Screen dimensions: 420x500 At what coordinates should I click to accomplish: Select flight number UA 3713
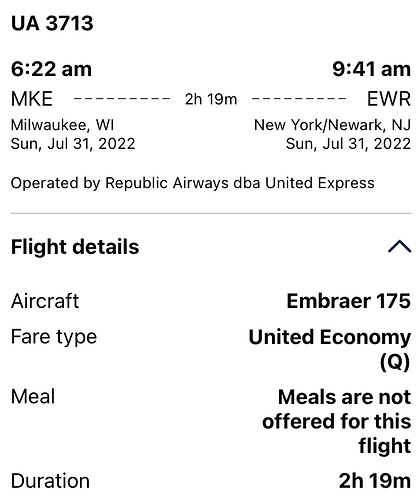click(52, 23)
